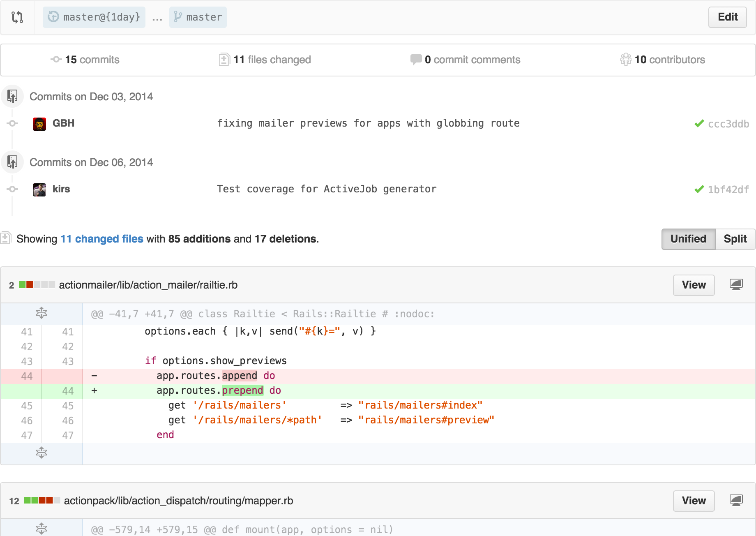The height and width of the screenshot is (536, 756).
Task: Click the commit node icon beside 15 commits
Action: click(56, 60)
